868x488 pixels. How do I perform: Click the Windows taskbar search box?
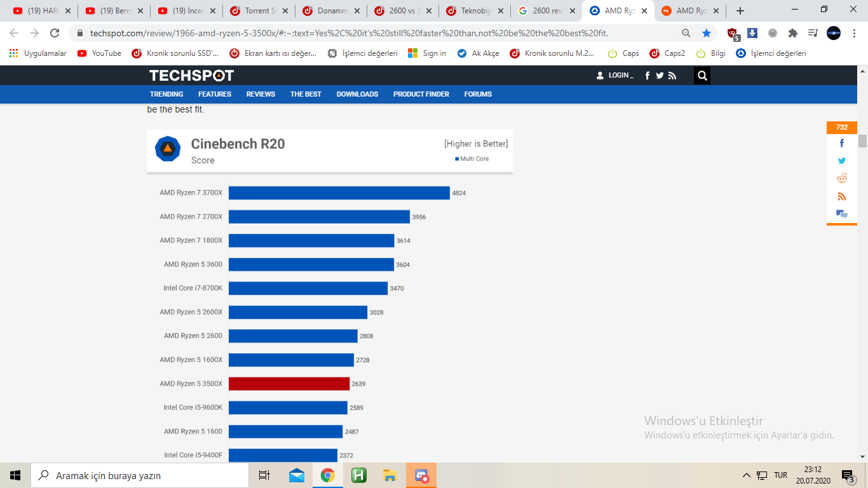140,475
